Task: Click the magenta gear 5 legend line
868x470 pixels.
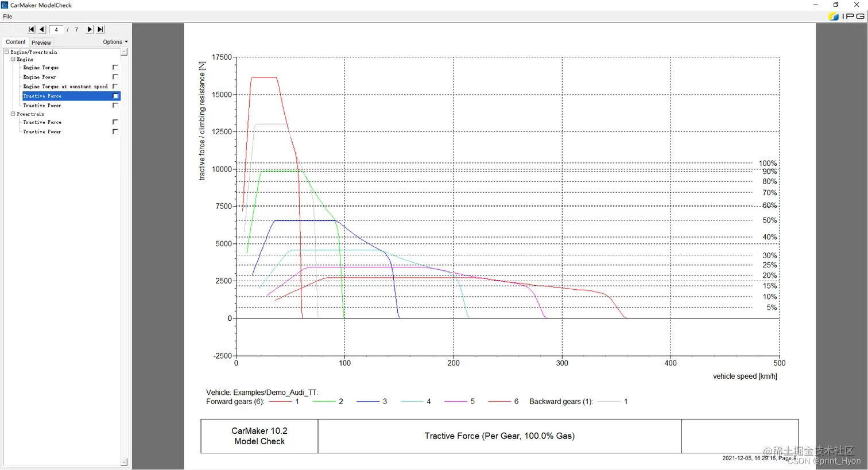Action: pos(455,402)
